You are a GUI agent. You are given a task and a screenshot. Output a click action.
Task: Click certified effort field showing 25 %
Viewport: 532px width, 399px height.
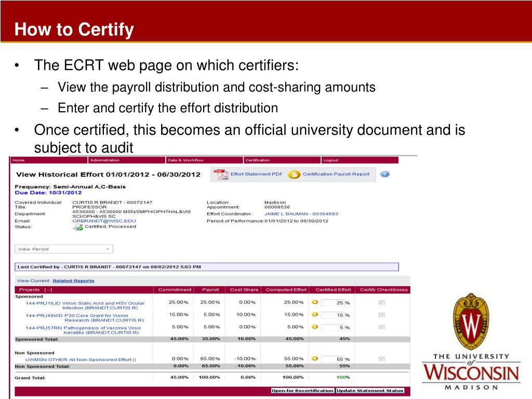[333, 303]
